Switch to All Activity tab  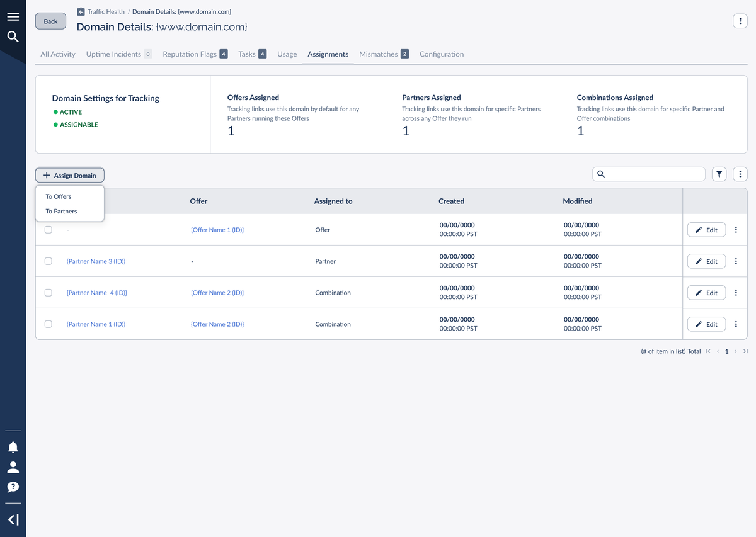[x=58, y=54]
